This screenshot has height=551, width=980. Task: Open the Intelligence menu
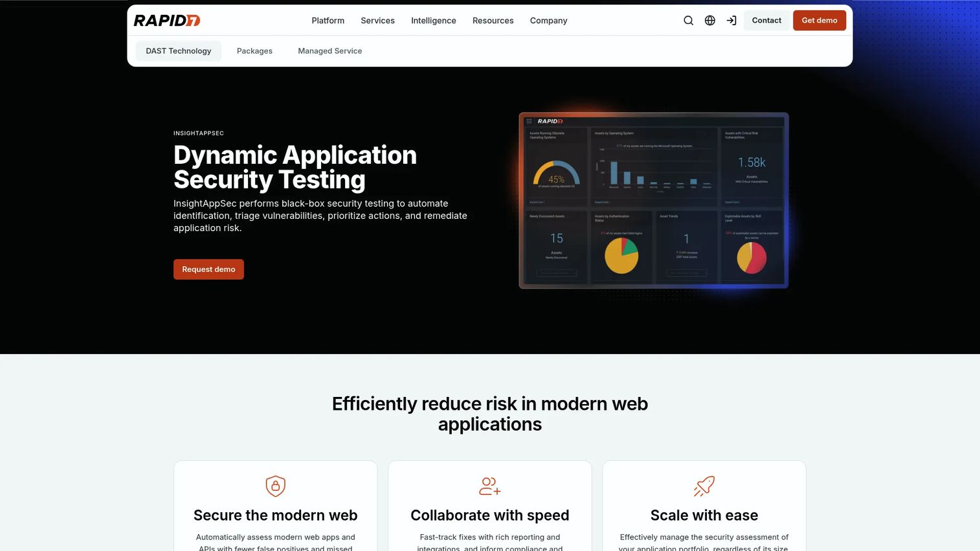tap(434, 21)
